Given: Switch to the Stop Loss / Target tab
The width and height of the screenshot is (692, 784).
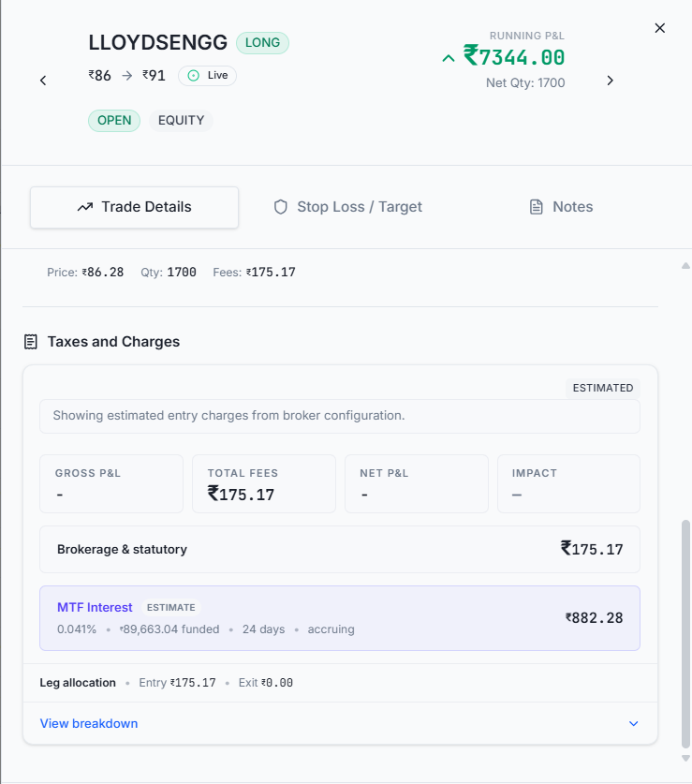Looking at the screenshot, I should tap(348, 207).
